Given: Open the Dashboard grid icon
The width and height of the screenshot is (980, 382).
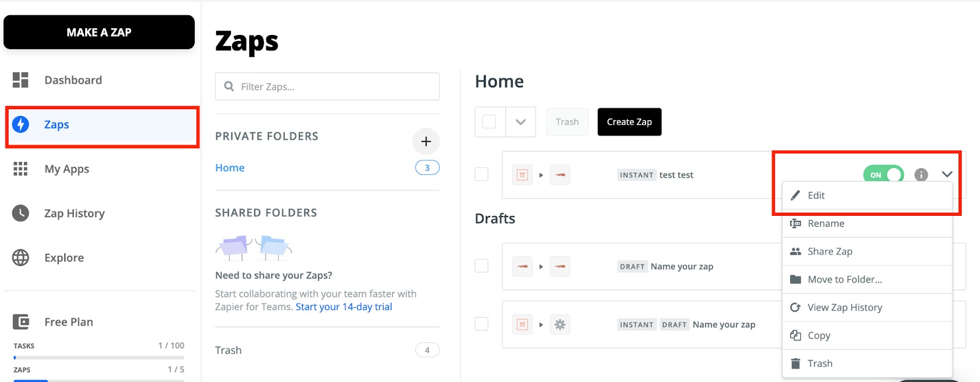Looking at the screenshot, I should [20, 80].
